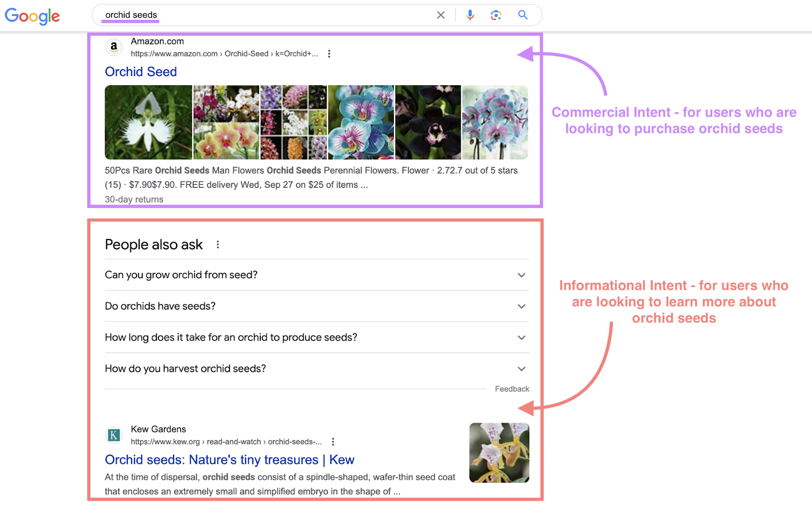Start voice search with microphone icon
This screenshot has width=812, height=507.
[x=470, y=15]
